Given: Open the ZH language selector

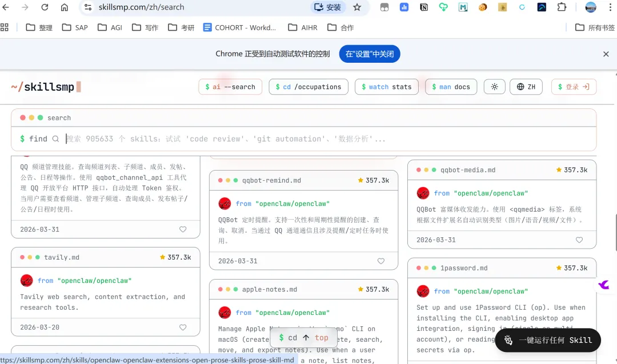Looking at the screenshot, I should tap(526, 87).
